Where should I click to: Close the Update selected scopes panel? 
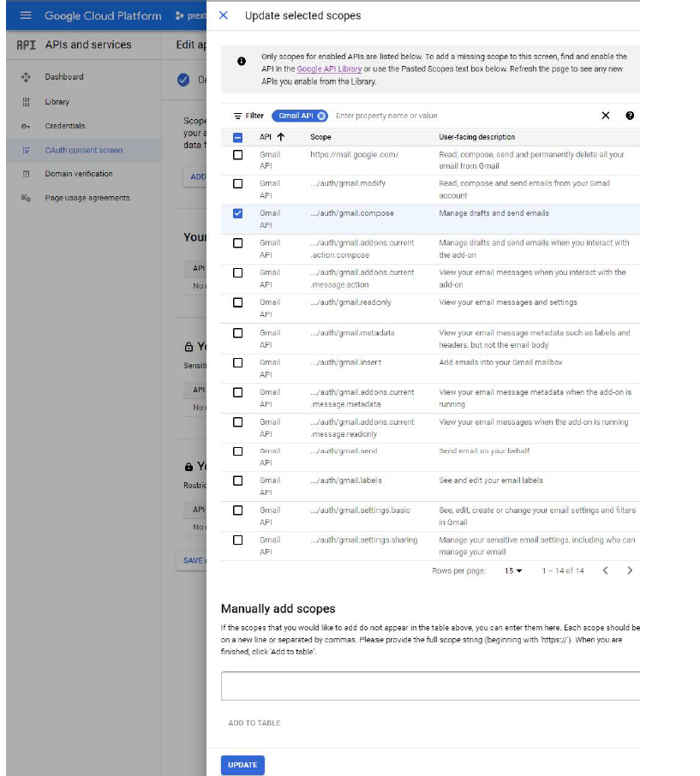tap(224, 15)
